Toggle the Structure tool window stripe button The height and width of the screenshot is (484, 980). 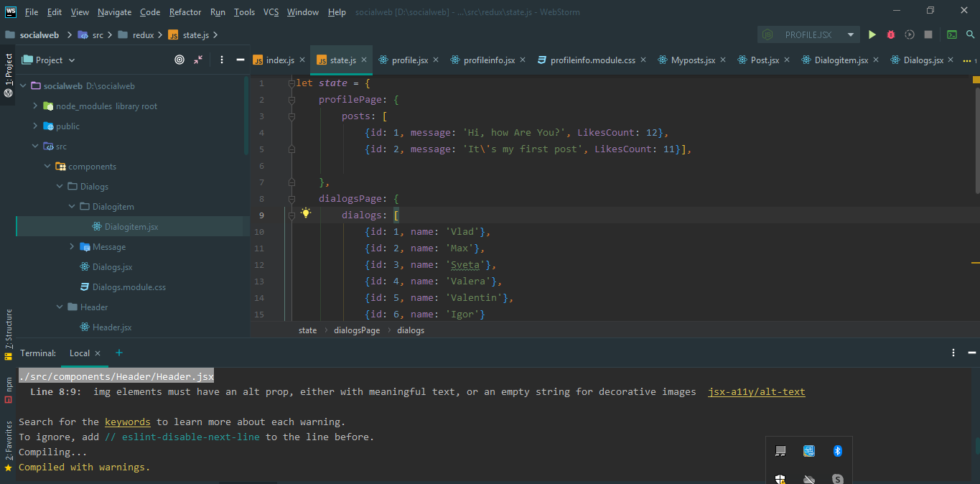tap(9, 334)
